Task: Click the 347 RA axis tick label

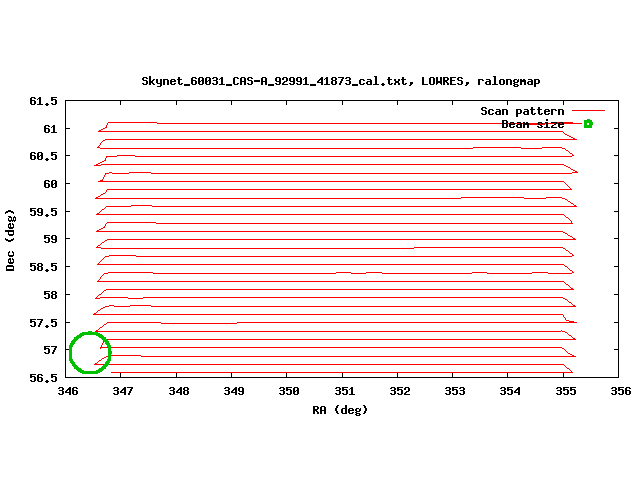Action: coord(122,391)
